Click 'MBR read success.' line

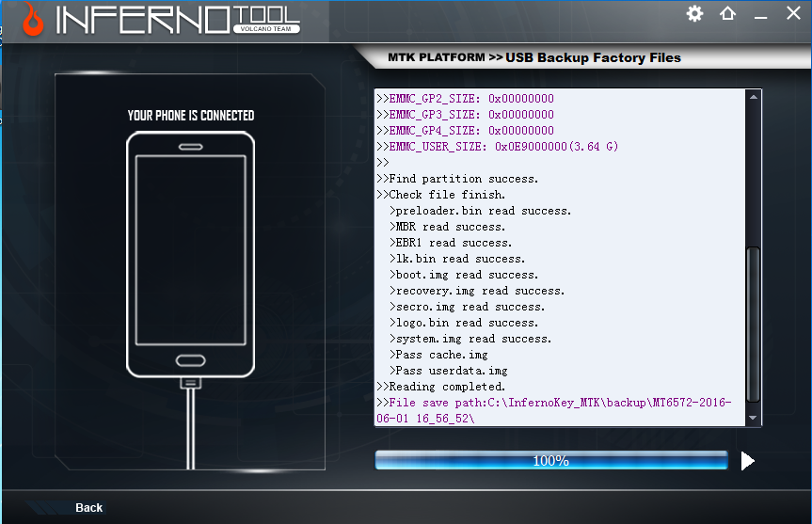tap(447, 227)
